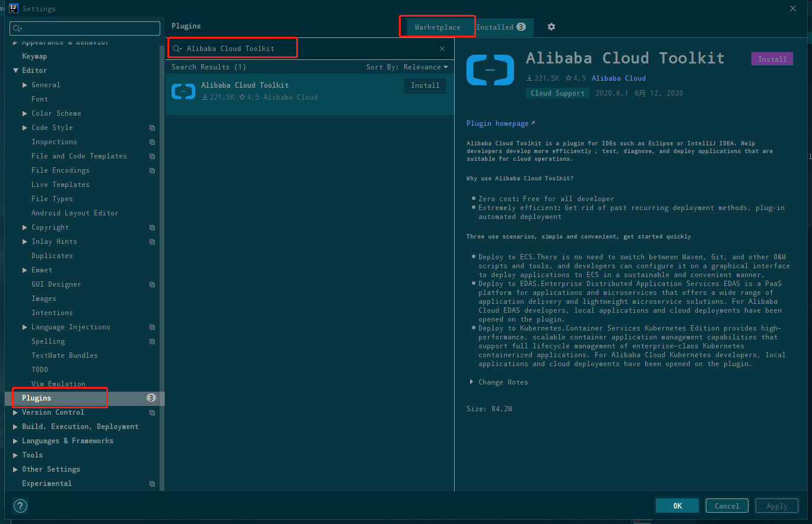812x524 pixels.
Task: Click Alibaba Cloud Toolkit icon in results list
Action: coord(183,91)
